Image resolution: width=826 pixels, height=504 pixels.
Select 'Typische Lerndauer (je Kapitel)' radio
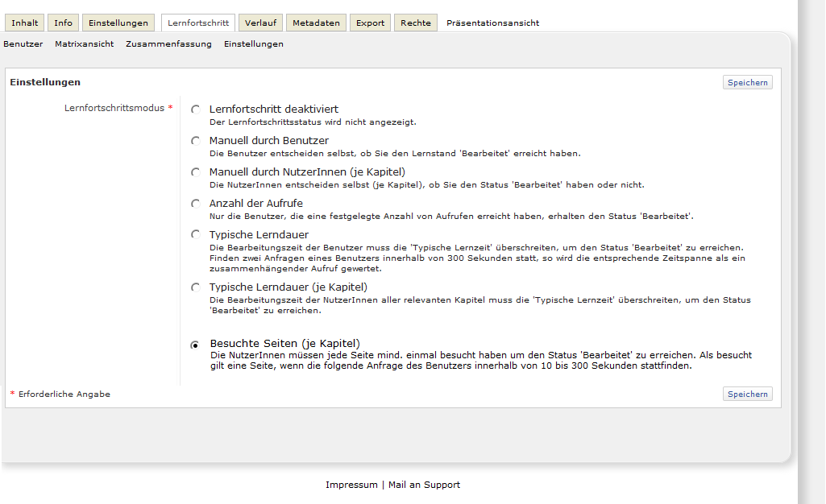click(195, 287)
